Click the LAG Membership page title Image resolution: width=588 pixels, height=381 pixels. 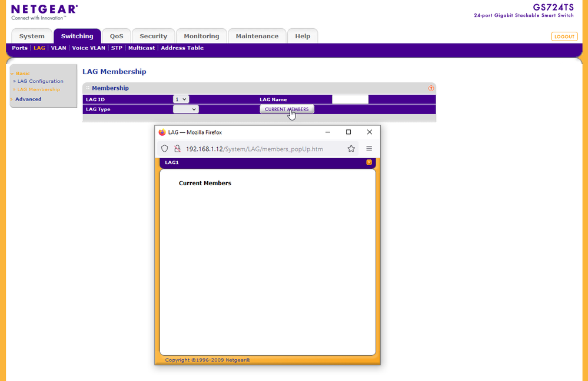114,72
